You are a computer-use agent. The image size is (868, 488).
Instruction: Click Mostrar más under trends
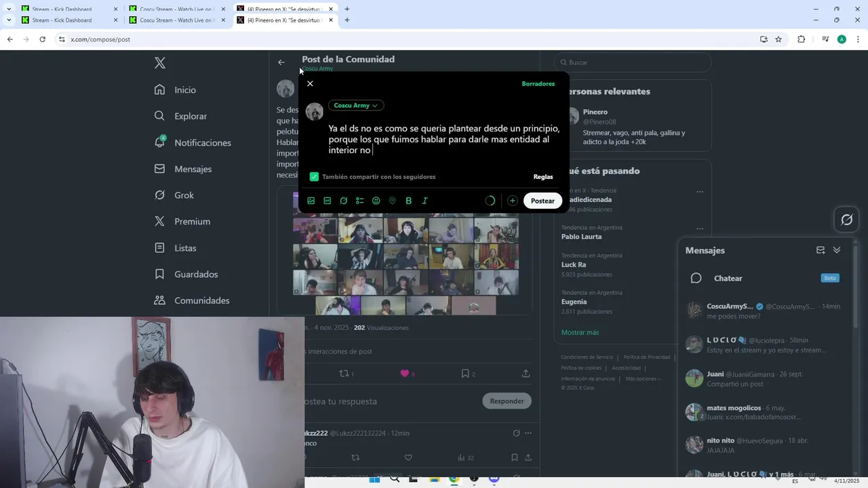point(580,333)
